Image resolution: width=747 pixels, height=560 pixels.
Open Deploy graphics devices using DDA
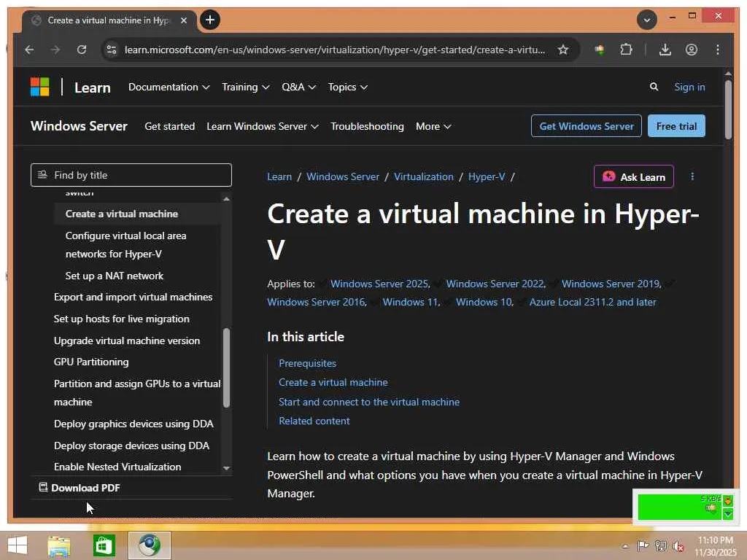133,424
